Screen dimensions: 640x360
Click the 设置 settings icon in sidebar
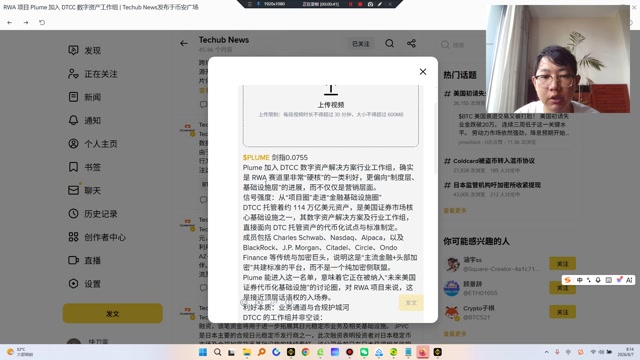[73, 284]
